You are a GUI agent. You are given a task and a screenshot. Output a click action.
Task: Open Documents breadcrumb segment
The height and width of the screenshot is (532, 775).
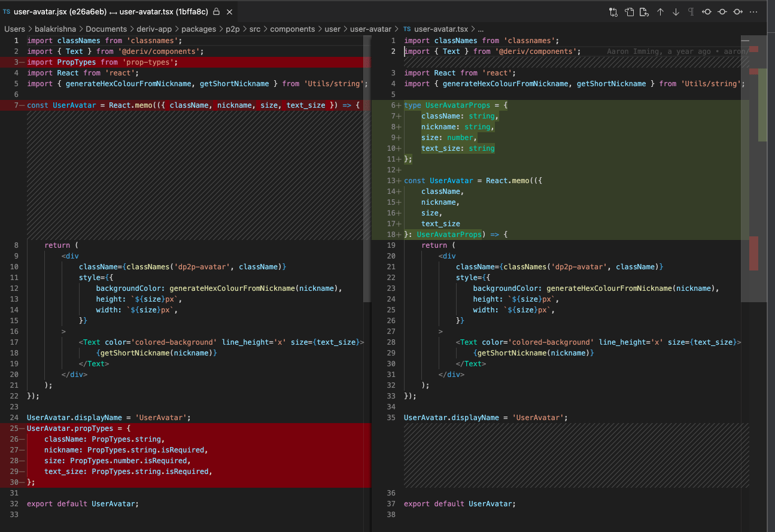click(106, 29)
